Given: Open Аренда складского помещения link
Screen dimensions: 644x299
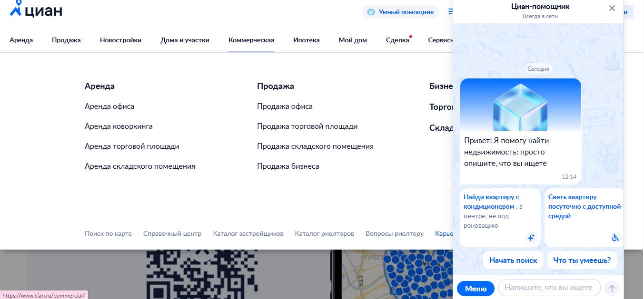Looking at the screenshot, I should click(x=140, y=166).
